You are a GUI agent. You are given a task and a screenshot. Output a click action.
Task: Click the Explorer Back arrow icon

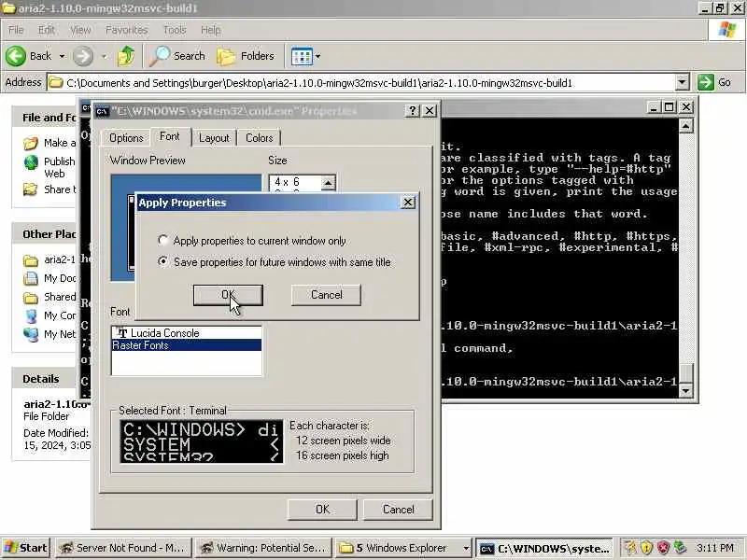[16, 56]
